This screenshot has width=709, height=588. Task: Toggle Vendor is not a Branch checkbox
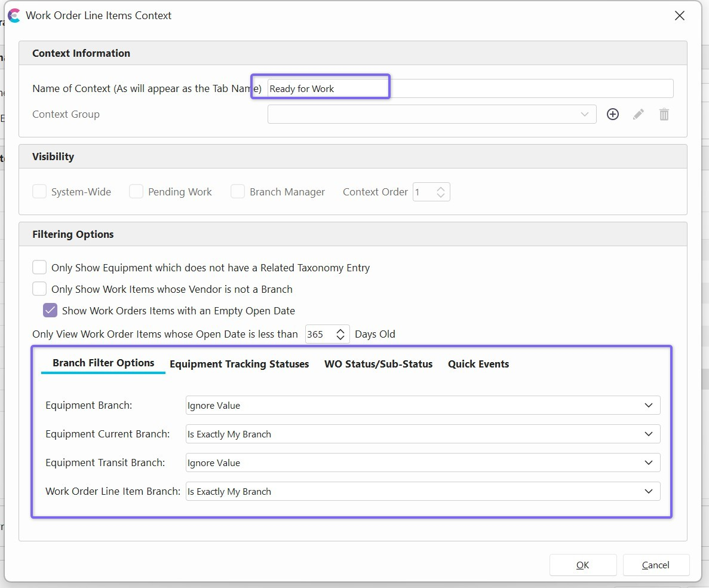click(x=39, y=289)
